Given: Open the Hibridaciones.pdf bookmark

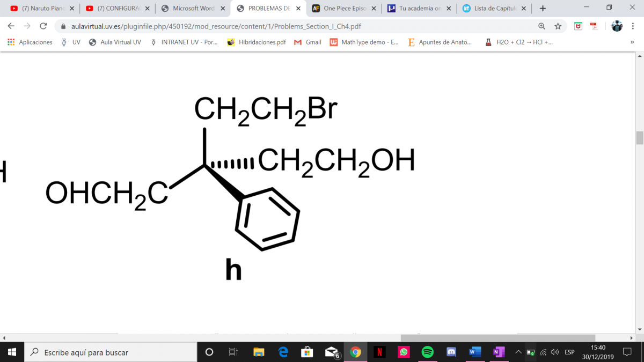Looking at the screenshot, I should 257,42.
